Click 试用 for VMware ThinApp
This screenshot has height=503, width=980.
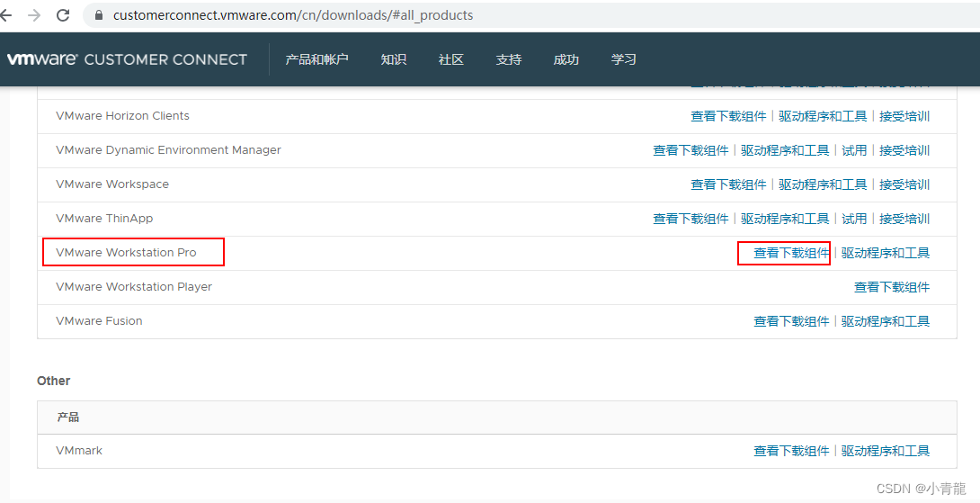(x=854, y=219)
